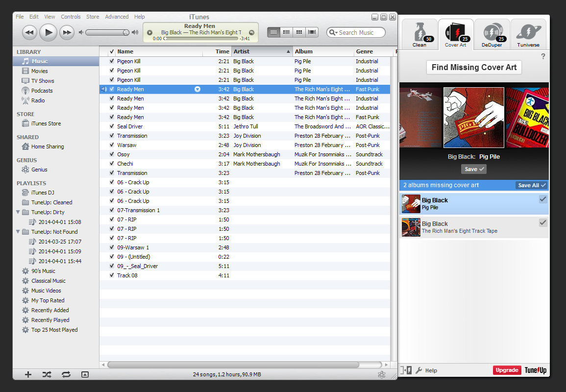Click the red Upgrade button
566x392 pixels.
tap(507, 370)
